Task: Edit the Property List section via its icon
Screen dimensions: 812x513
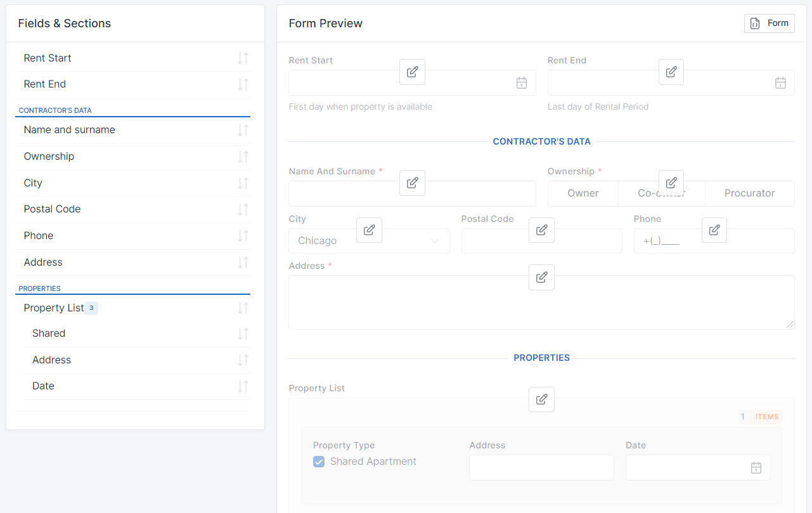Action: pyautogui.click(x=541, y=399)
